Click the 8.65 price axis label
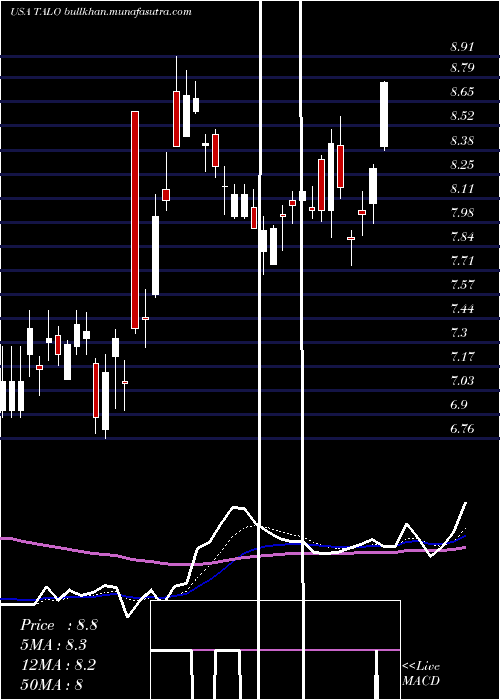Image resolution: width=500 pixels, height=700 pixels. click(462, 92)
